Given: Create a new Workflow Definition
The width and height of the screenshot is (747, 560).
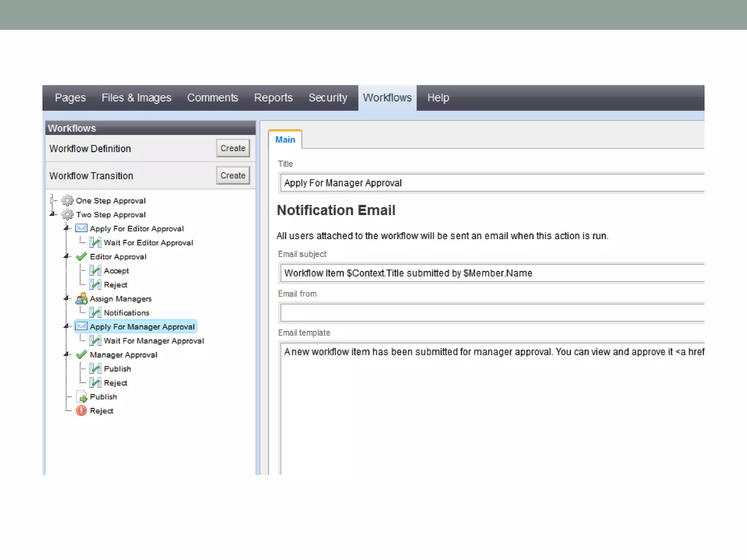Looking at the screenshot, I should pyautogui.click(x=233, y=148).
